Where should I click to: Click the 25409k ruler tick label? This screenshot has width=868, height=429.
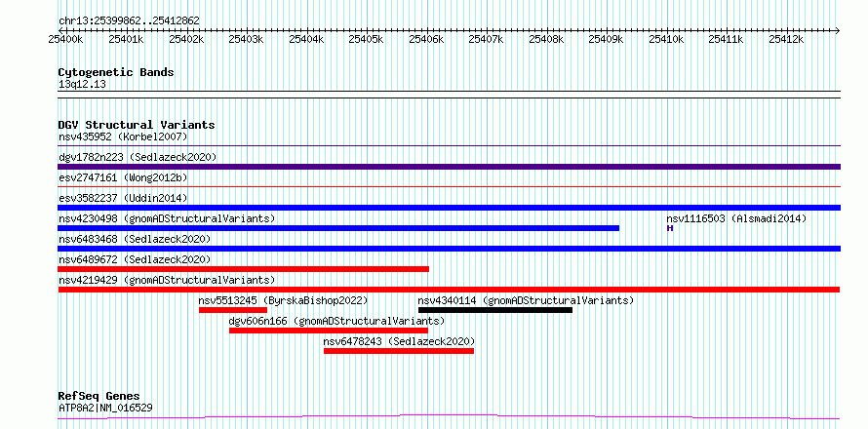point(607,39)
